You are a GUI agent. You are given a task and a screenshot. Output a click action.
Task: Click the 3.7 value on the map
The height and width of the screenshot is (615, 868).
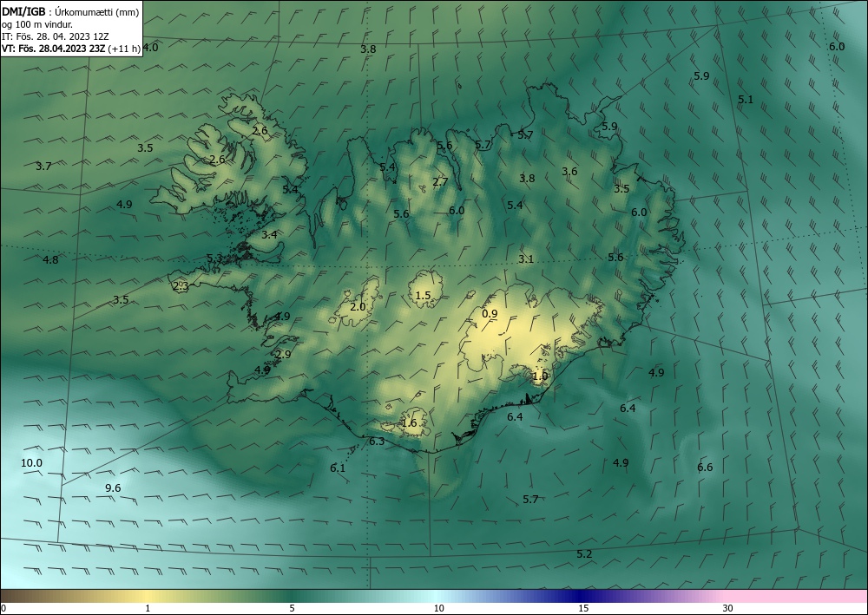(x=43, y=166)
